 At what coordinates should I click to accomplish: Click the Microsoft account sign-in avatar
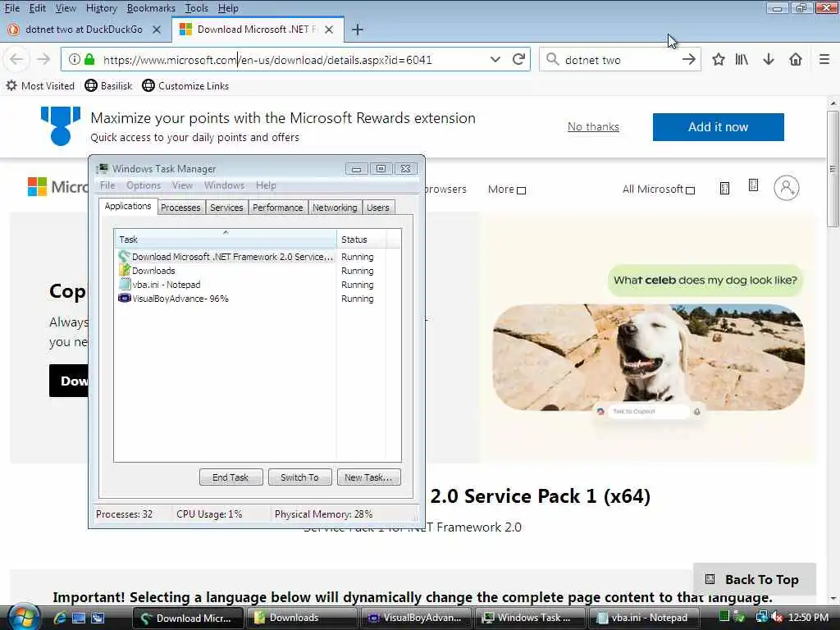786,188
